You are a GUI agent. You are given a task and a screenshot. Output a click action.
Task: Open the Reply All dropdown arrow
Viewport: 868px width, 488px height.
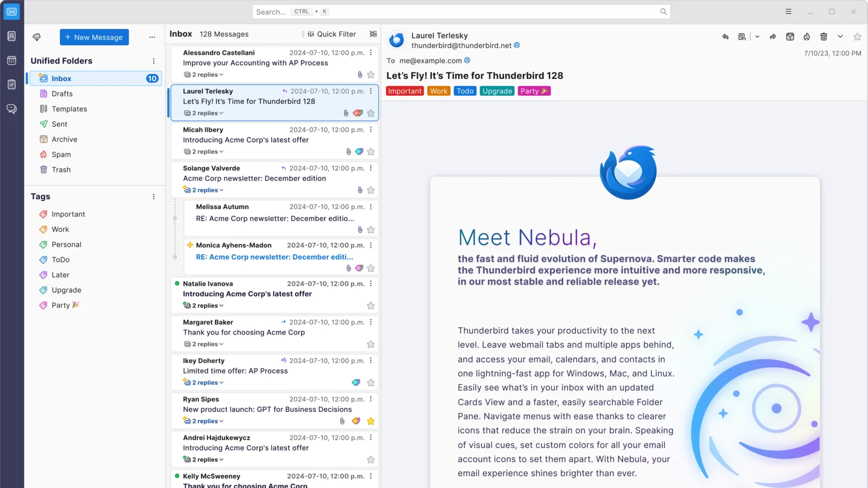point(757,37)
